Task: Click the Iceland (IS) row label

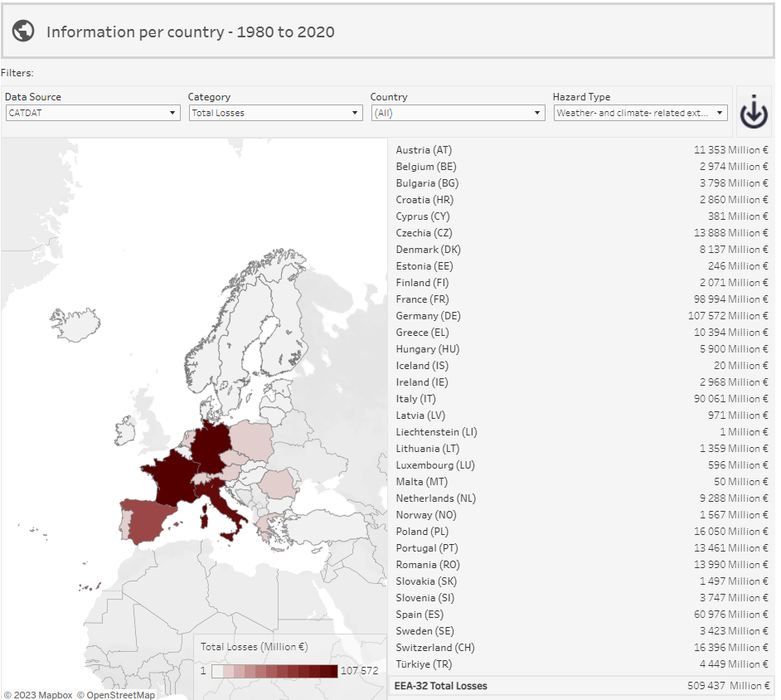Action: [422, 366]
